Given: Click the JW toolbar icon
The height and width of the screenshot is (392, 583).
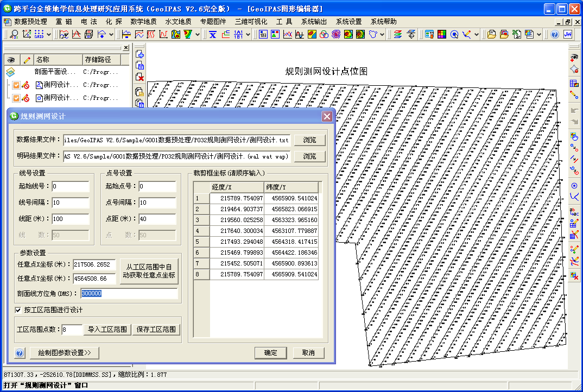Looking at the screenshot, I should [x=568, y=35].
